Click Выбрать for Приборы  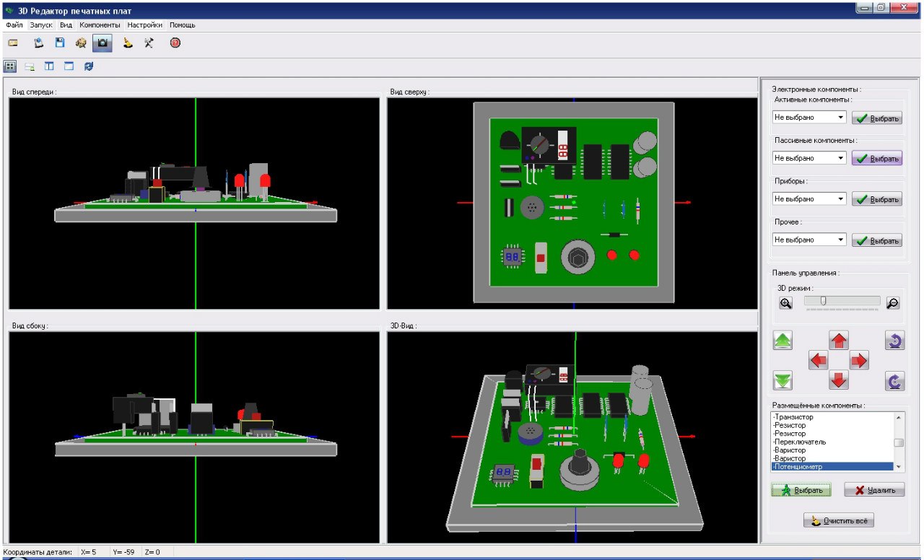877,199
